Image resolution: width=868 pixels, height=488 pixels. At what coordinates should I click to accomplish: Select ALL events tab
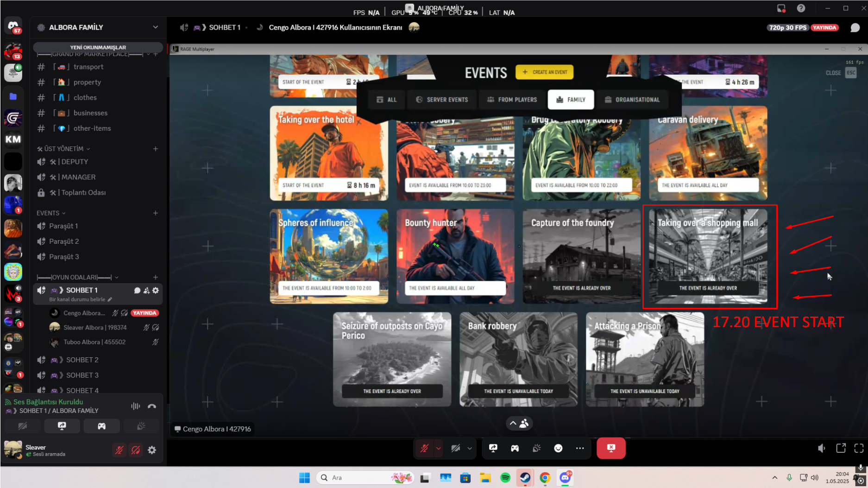(x=386, y=100)
